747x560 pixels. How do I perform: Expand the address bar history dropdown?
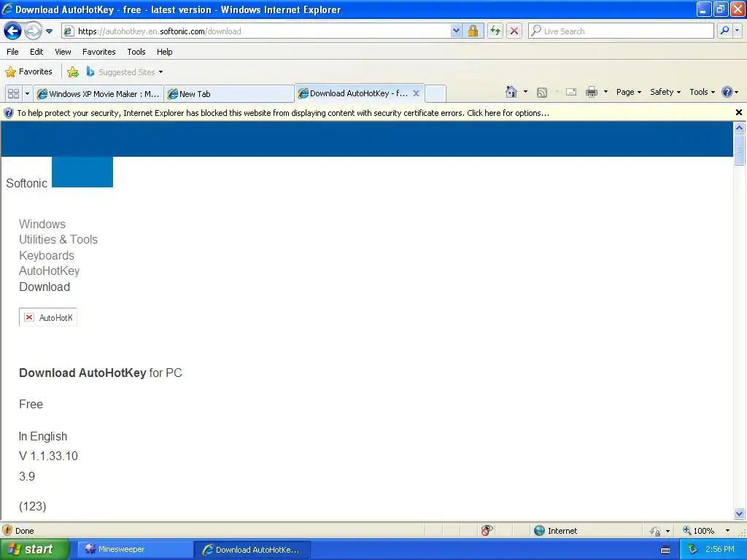456,31
